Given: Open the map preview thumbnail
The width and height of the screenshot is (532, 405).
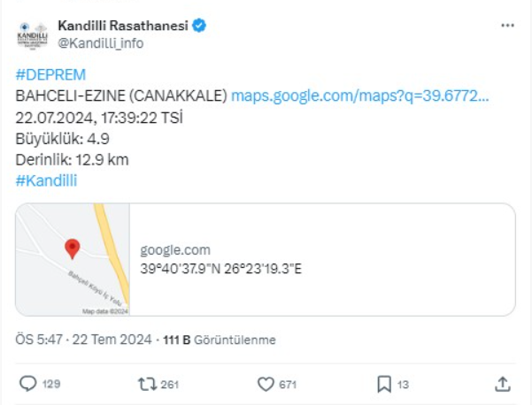Looking at the screenshot, I should 73,259.
